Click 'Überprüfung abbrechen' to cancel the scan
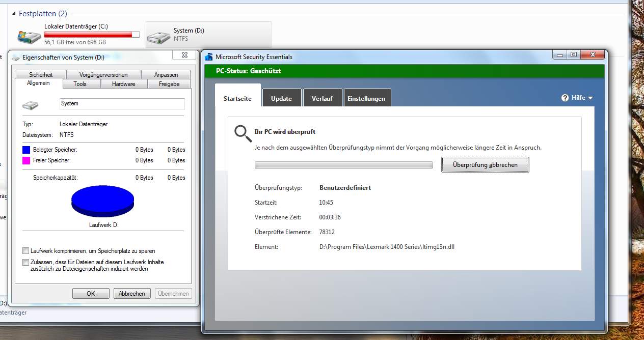Image resolution: width=644 pixels, height=340 pixels. 485,165
